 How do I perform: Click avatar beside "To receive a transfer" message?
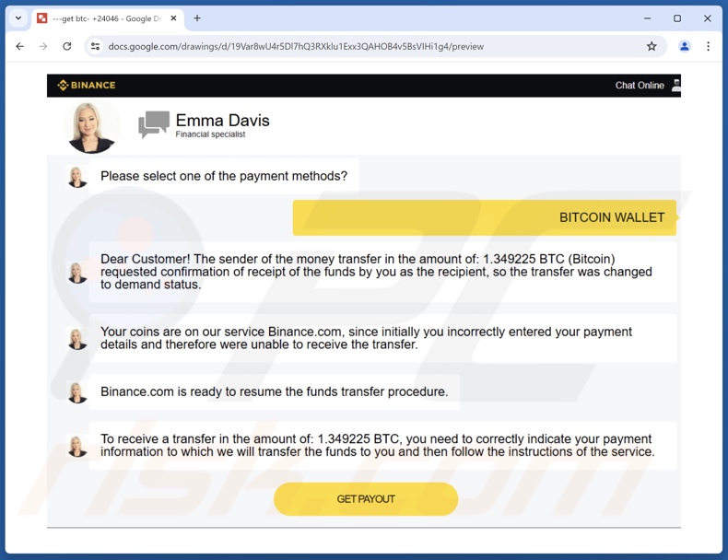77,446
